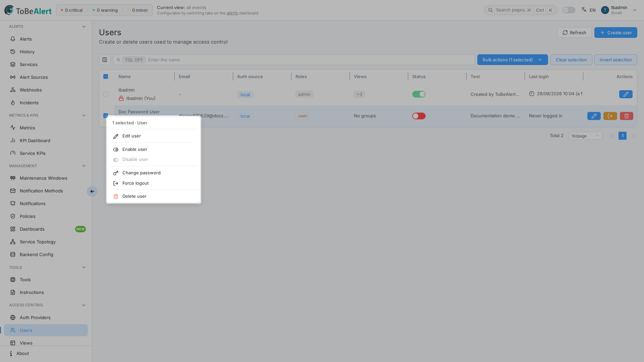This screenshot has width=644, height=362.
Task: Open Auth Providers globe item
Action: [46, 318]
